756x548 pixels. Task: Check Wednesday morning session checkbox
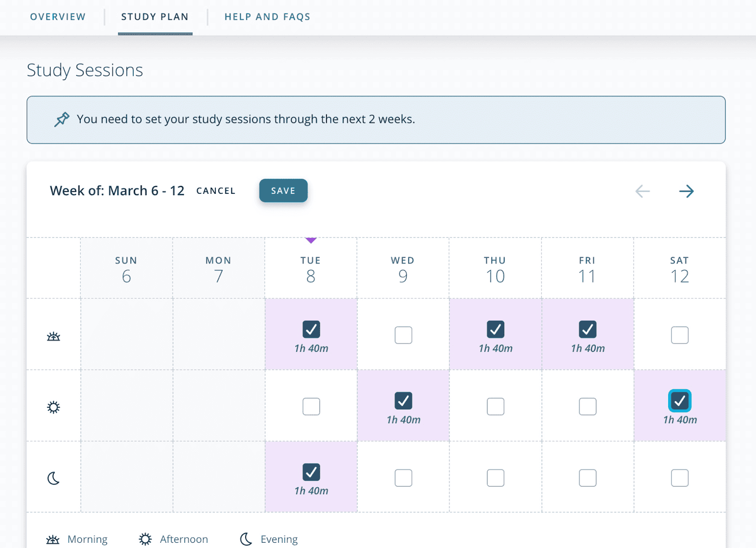click(403, 335)
